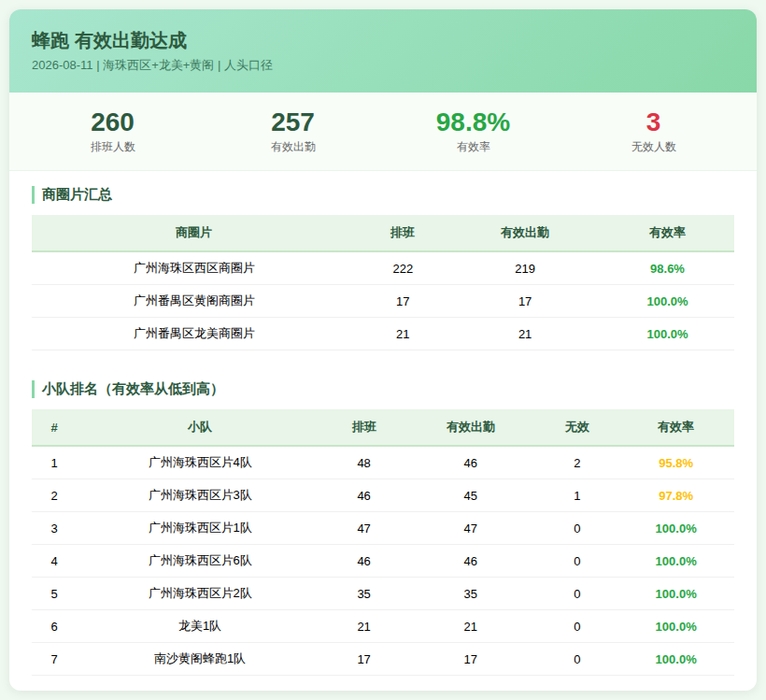Click the 95.8% 有效率 value

pyautogui.click(x=675, y=464)
